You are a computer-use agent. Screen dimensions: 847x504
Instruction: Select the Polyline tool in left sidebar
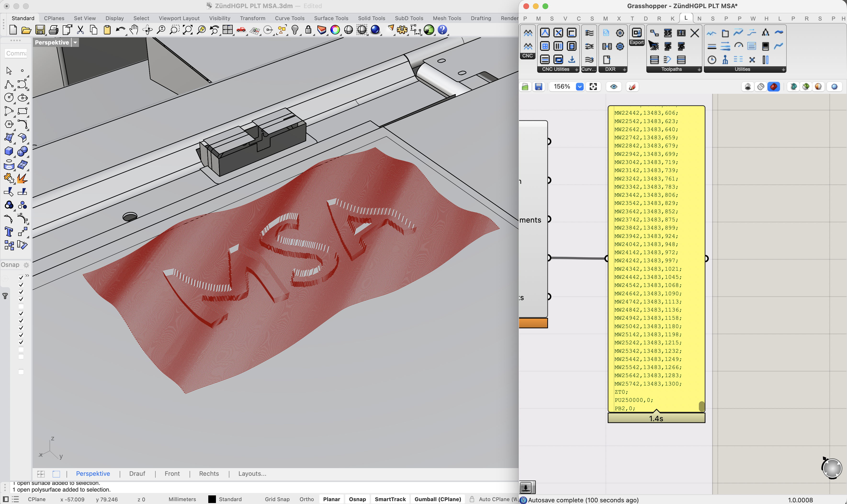tap(9, 84)
